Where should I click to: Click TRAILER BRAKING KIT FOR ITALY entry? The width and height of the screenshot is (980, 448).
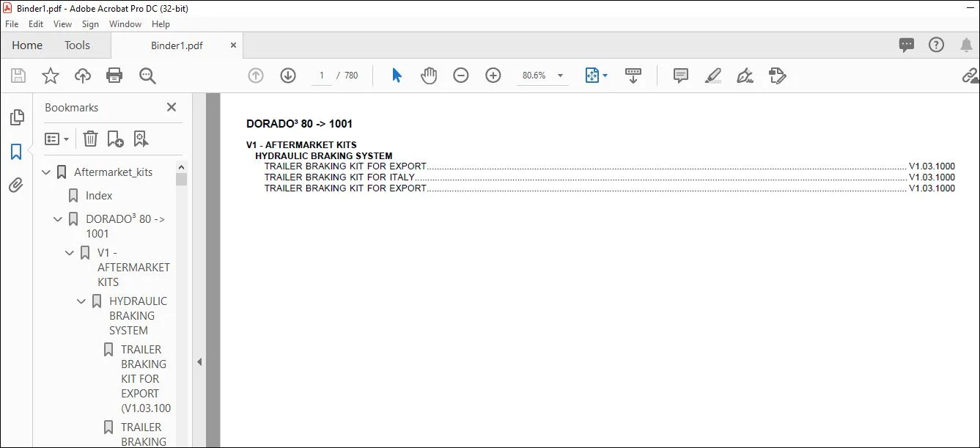(x=339, y=177)
